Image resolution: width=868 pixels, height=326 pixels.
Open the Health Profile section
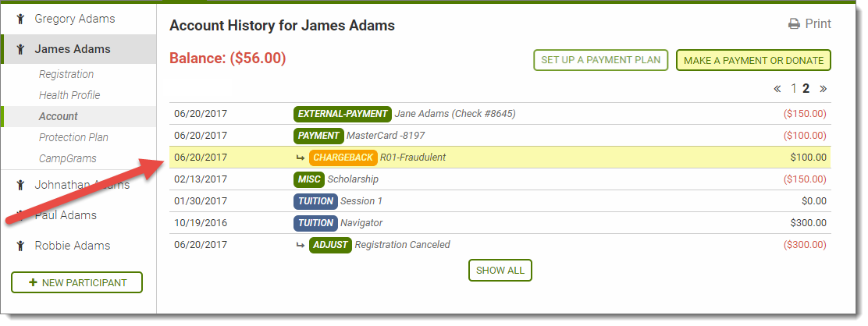click(69, 95)
